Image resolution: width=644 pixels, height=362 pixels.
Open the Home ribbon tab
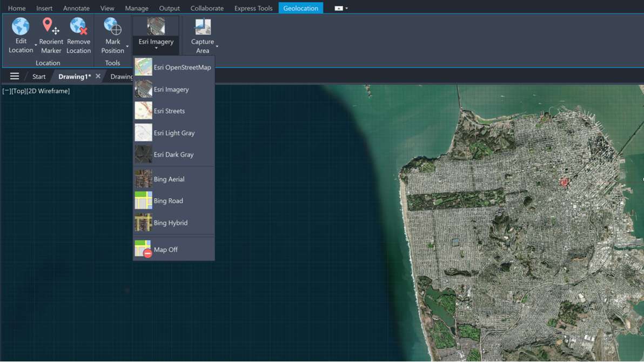coord(17,8)
